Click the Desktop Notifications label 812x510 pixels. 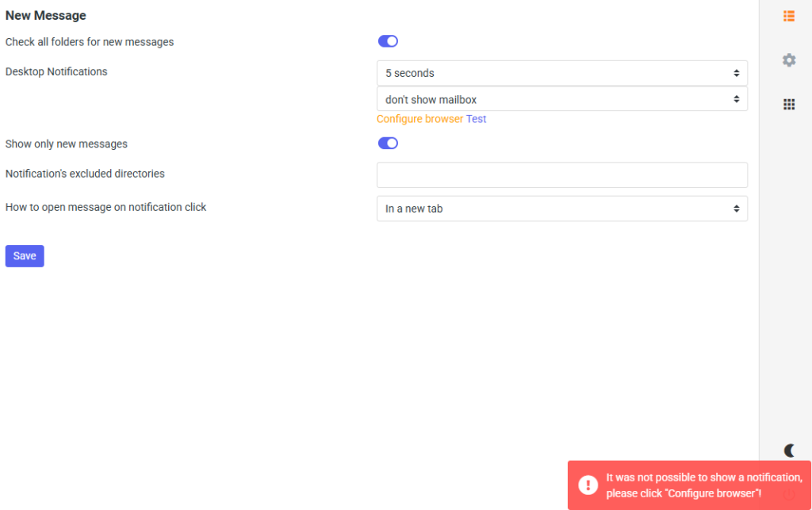tap(56, 72)
